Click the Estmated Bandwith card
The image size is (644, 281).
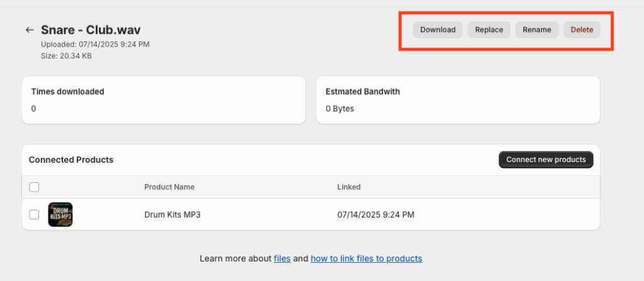coord(458,100)
